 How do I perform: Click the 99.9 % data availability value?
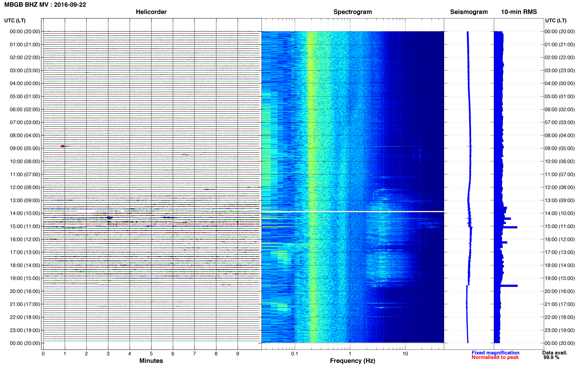point(551,357)
